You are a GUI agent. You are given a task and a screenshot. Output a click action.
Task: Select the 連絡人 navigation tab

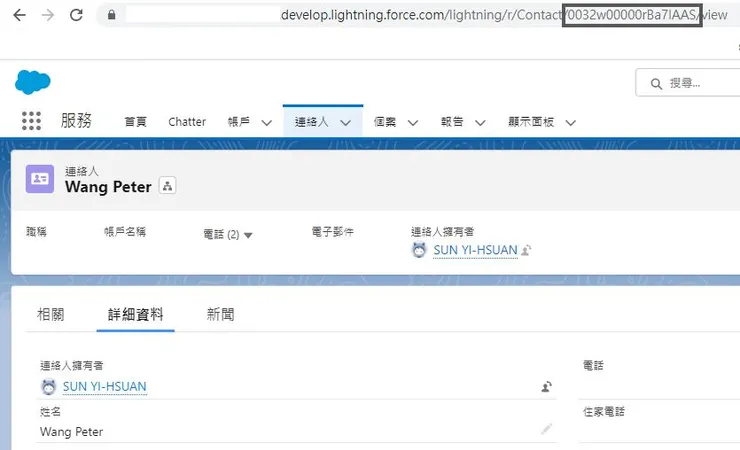click(x=311, y=122)
